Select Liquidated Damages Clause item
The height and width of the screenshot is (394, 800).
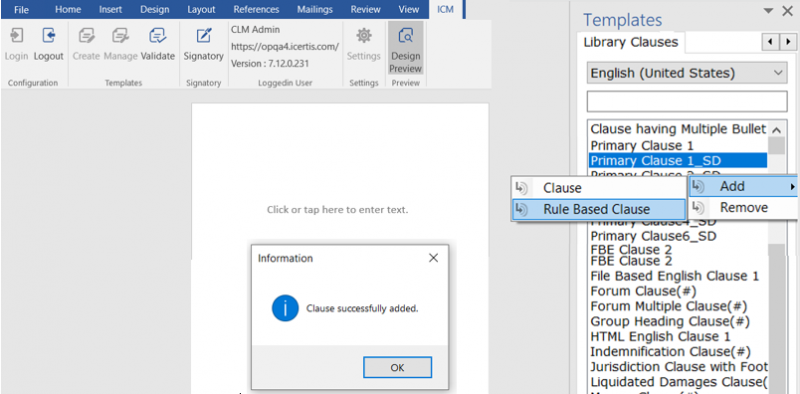click(x=678, y=382)
